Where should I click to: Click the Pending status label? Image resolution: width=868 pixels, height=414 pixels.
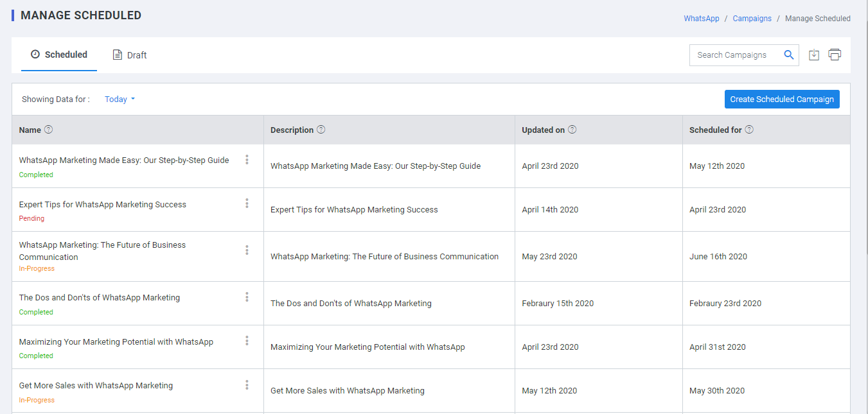pyautogui.click(x=31, y=218)
